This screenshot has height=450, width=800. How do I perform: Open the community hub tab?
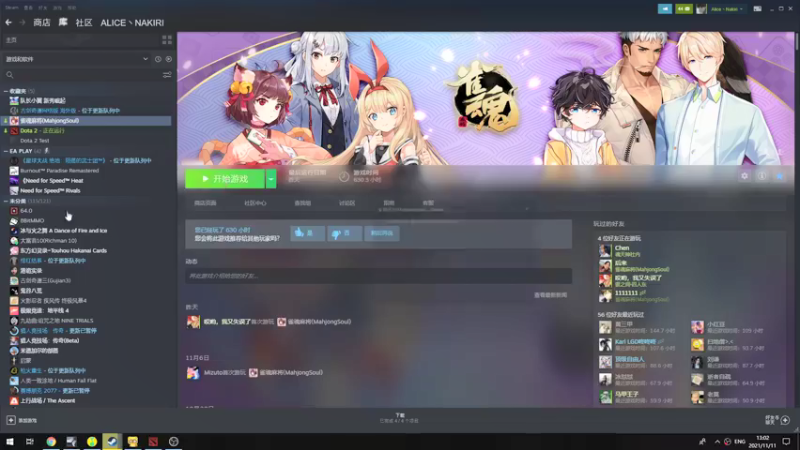tap(255, 203)
